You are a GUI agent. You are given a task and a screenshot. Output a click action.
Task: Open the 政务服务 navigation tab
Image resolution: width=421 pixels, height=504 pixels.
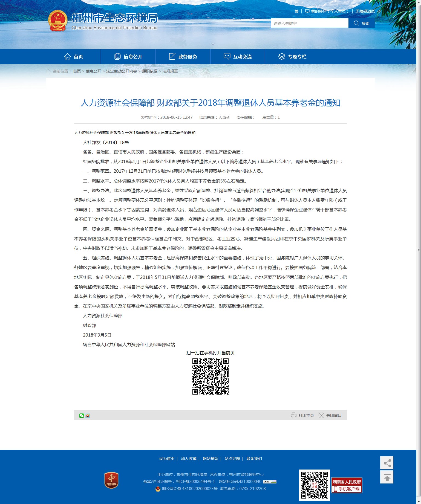pos(183,57)
